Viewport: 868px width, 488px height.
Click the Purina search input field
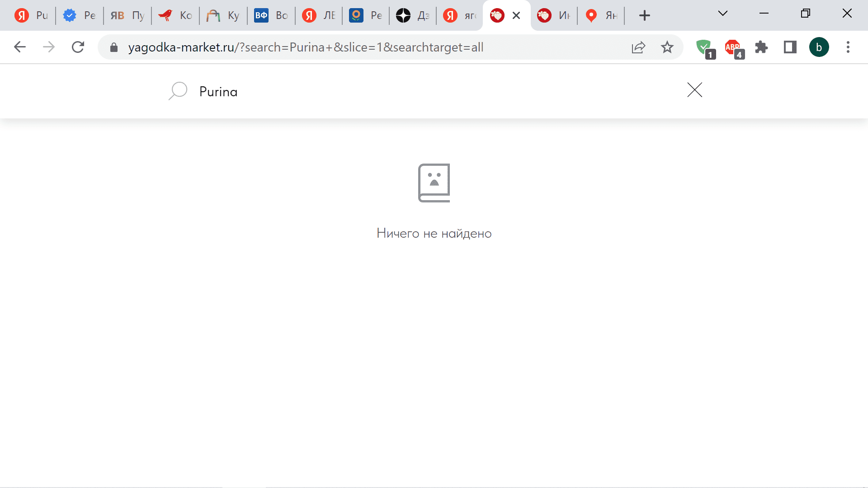[434, 92]
